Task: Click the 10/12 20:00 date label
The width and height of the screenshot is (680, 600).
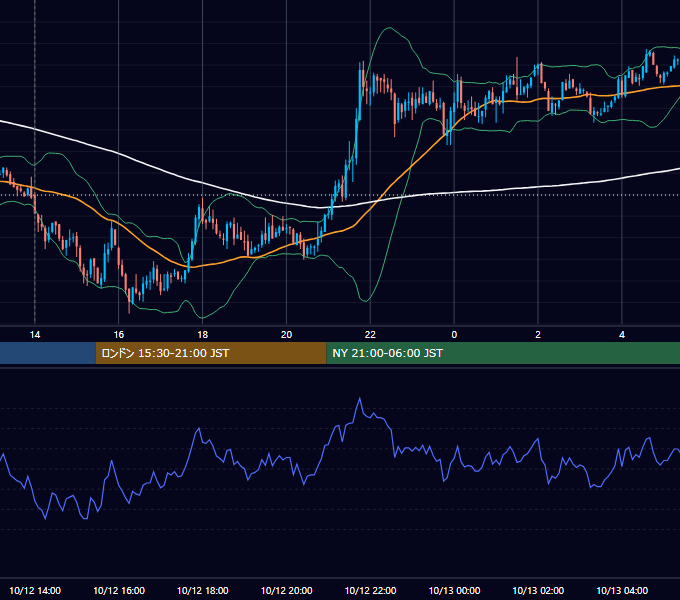Action: (286, 590)
